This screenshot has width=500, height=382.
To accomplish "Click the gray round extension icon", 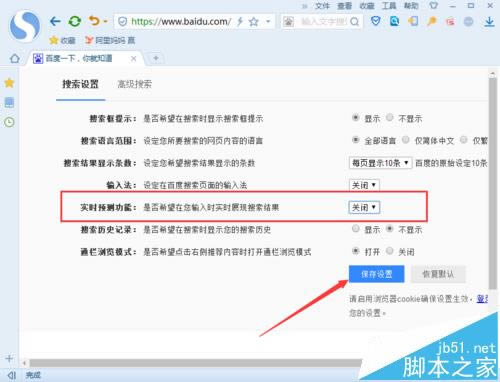I will click(469, 22).
